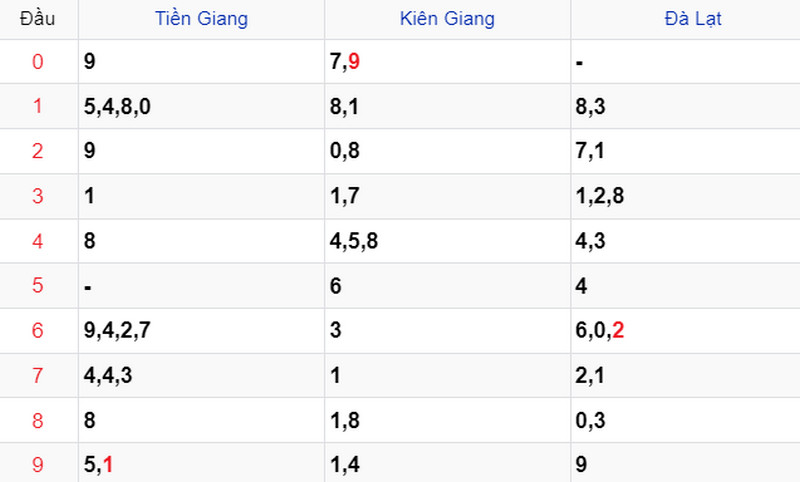The image size is (800, 482).
Task: Click Tiền Giang cell showing 9,4,2,7
Action: 202,331
